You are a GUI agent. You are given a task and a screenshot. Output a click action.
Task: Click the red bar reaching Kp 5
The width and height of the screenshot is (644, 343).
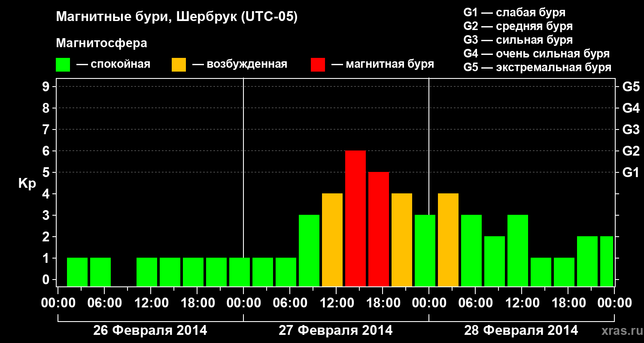[x=379, y=229]
